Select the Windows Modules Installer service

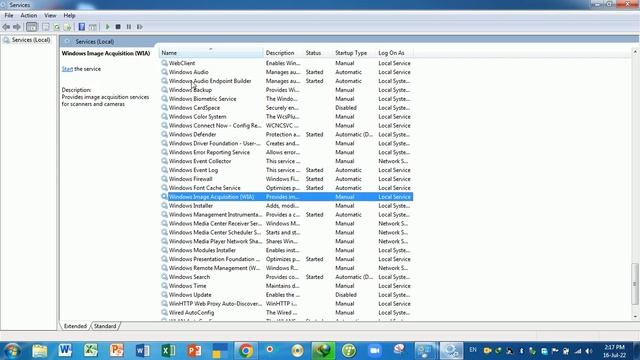point(286,250)
